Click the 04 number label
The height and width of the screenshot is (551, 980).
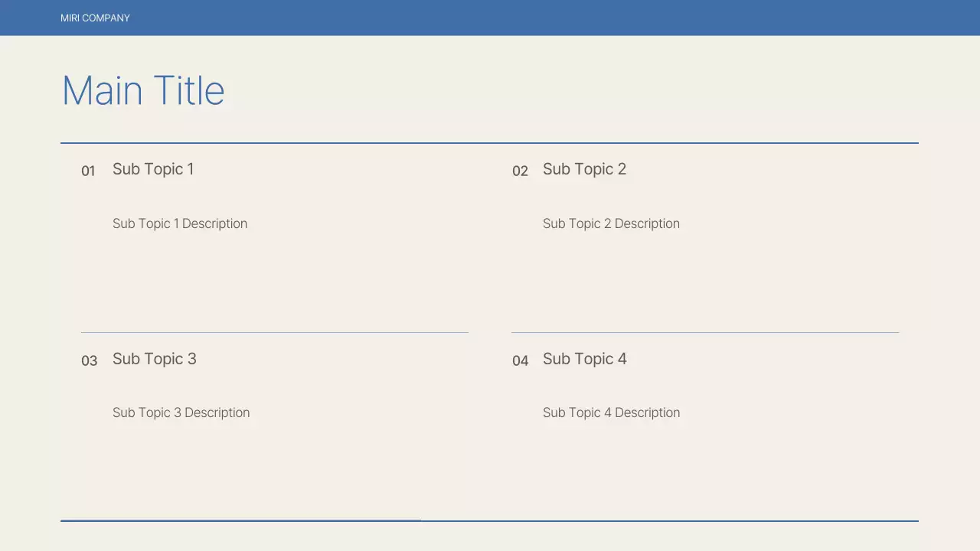(x=520, y=360)
